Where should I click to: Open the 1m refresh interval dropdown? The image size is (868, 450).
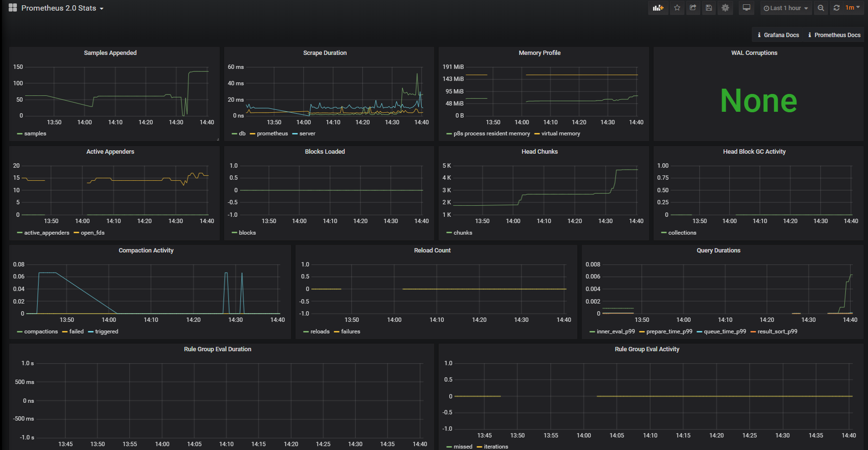[x=853, y=8]
